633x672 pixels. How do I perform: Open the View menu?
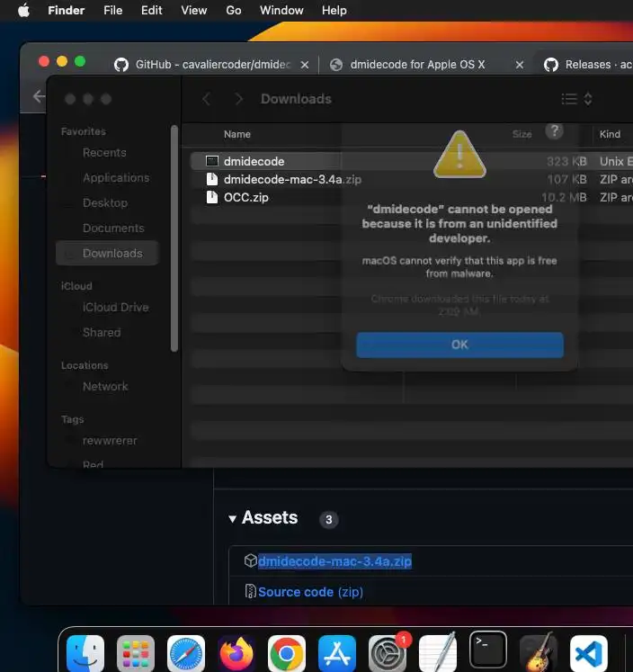[193, 10]
